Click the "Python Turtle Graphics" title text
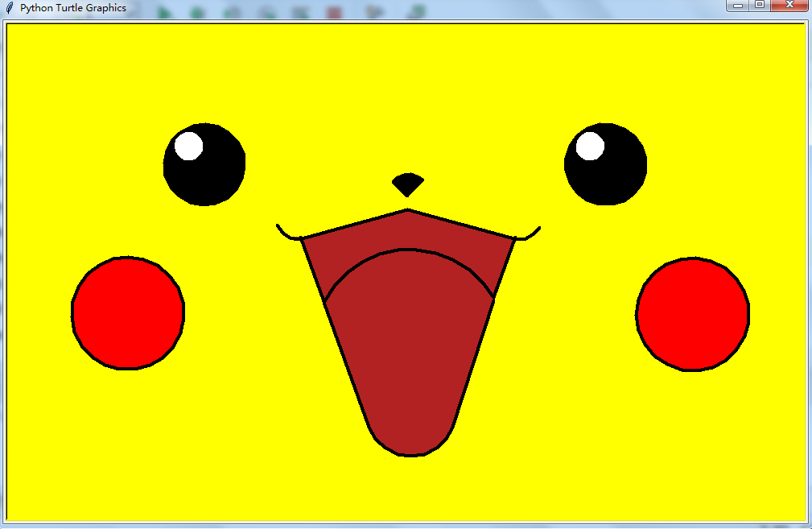 tap(73, 8)
